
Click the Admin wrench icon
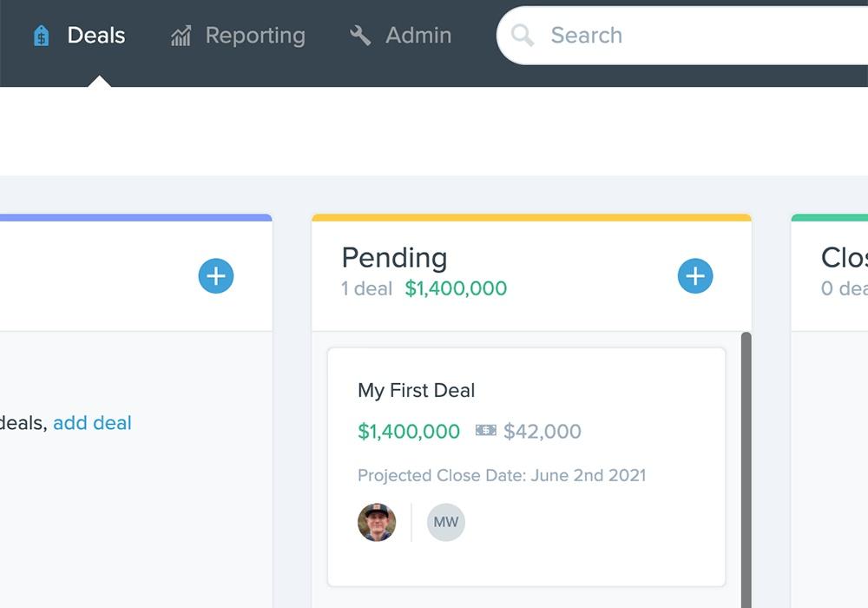[360, 36]
